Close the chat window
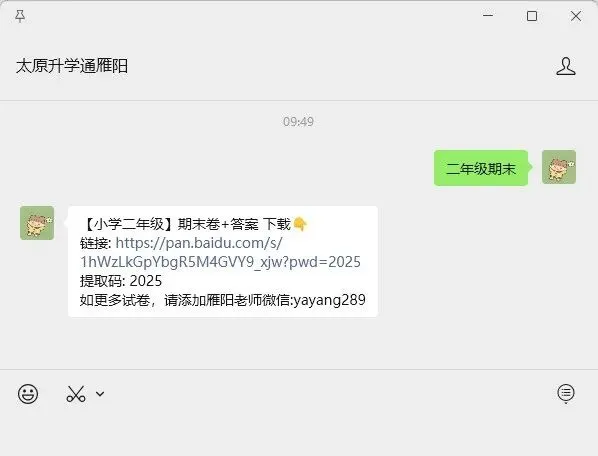This screenshot has height=456, width=598. 576,16
